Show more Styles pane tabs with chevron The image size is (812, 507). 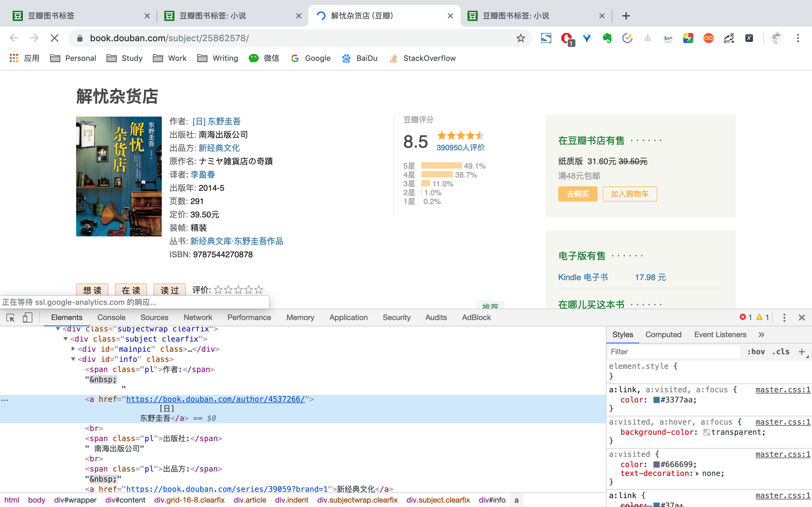(x=761, y=335)
